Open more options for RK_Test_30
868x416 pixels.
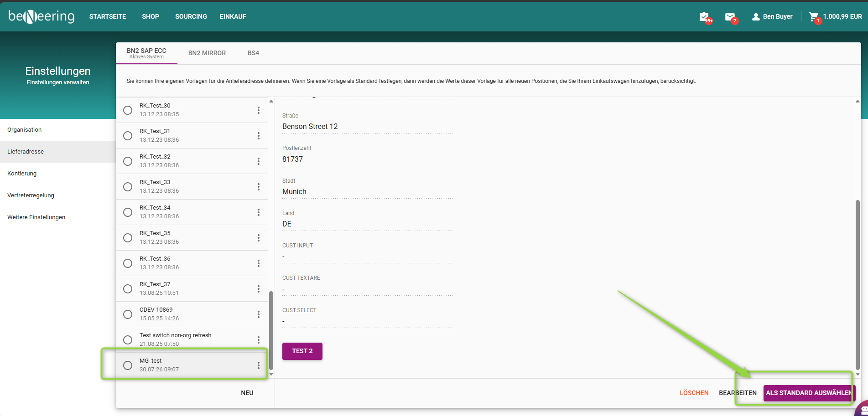coord(258,110)
